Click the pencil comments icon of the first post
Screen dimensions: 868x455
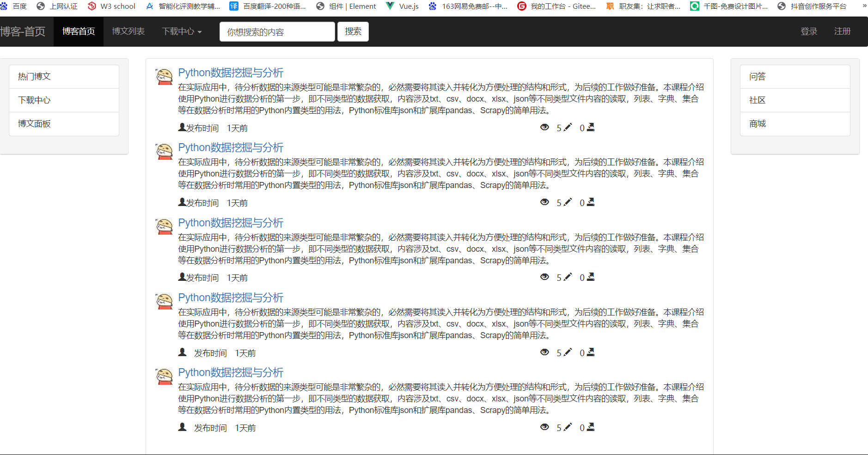point(568,127)
